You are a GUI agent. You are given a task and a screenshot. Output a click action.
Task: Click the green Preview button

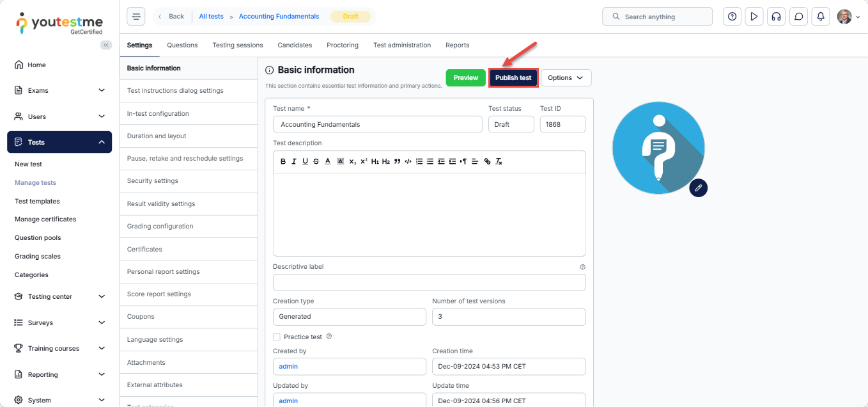[465, 77]
